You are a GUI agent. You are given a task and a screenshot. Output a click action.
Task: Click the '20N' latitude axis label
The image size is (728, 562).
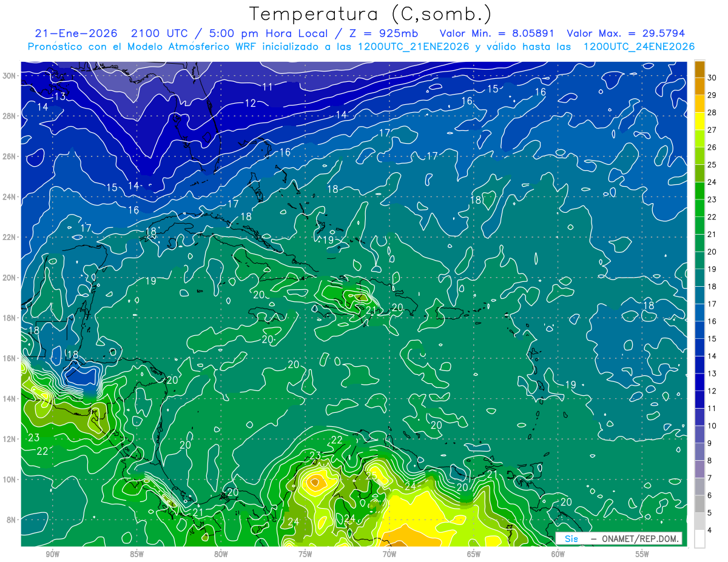point(10,278)
